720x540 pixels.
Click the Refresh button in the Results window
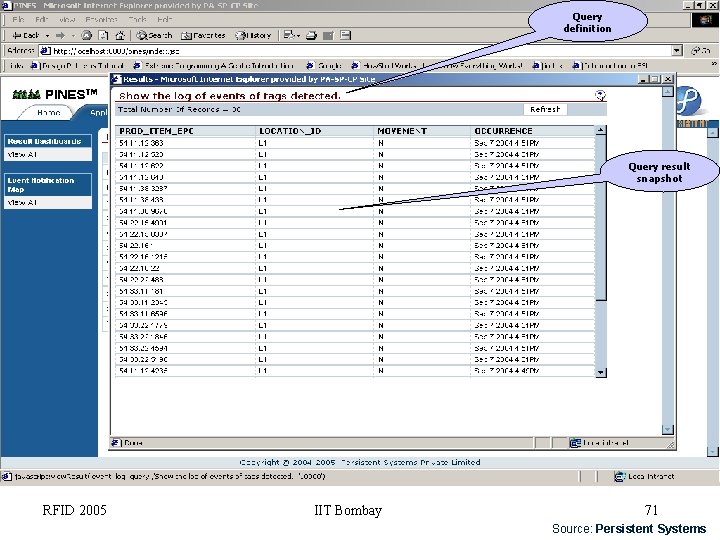545,109
